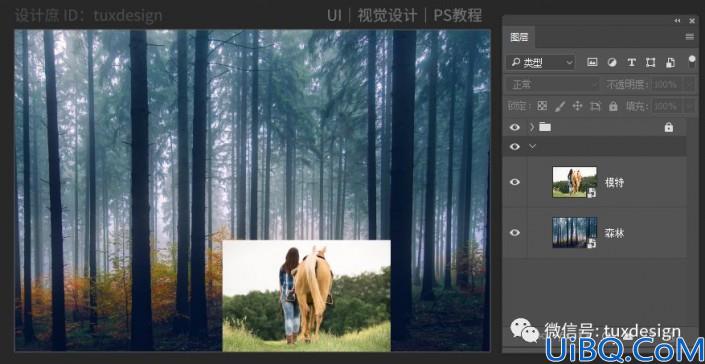Collapse the expanded layer group
The height and width of the screenshot is (364, 705).
coord(532,146)
